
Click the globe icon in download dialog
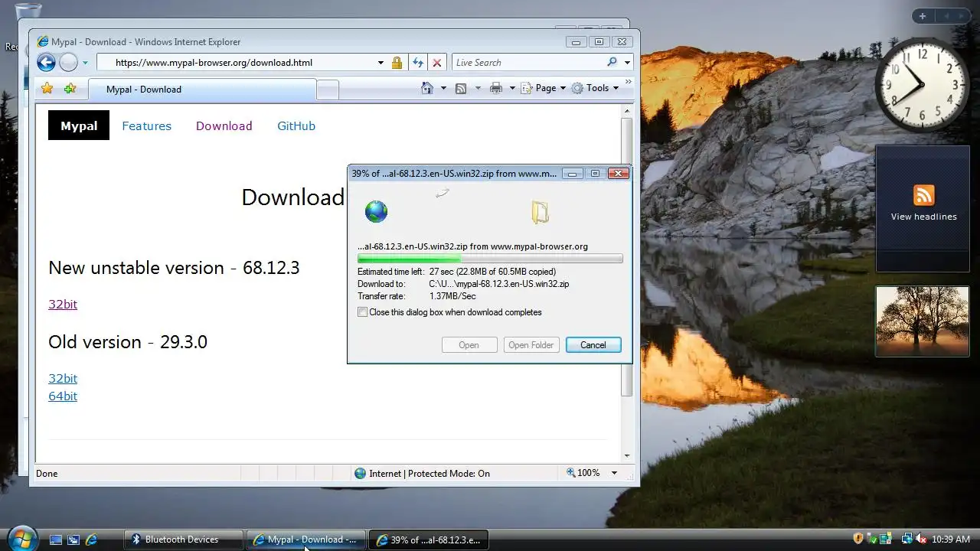(x=376, y=211)
